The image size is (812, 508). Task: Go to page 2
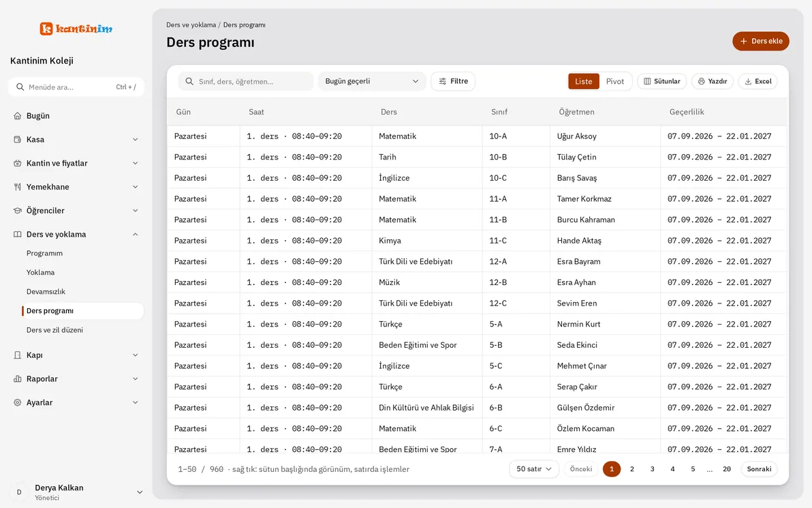coord(631,469)
